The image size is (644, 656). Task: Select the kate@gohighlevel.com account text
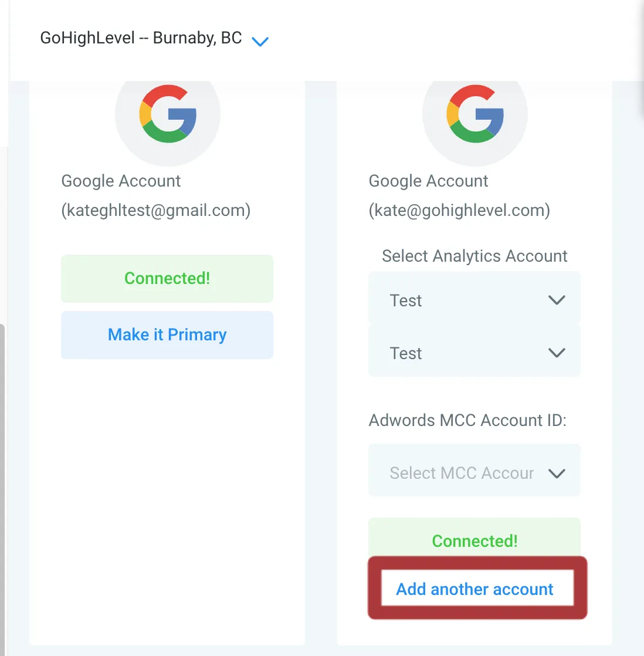[459, 210]
